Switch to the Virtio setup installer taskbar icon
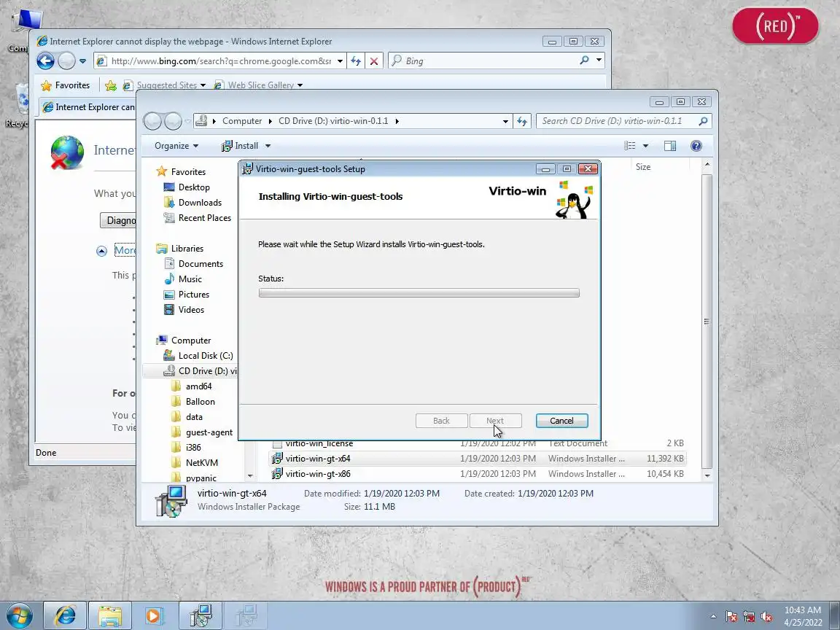The image size is (840, 630). (x=201, y=615)
